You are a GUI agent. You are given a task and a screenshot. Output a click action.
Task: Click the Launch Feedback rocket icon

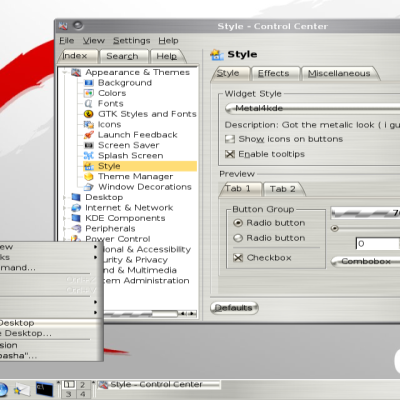pos(89,135)
